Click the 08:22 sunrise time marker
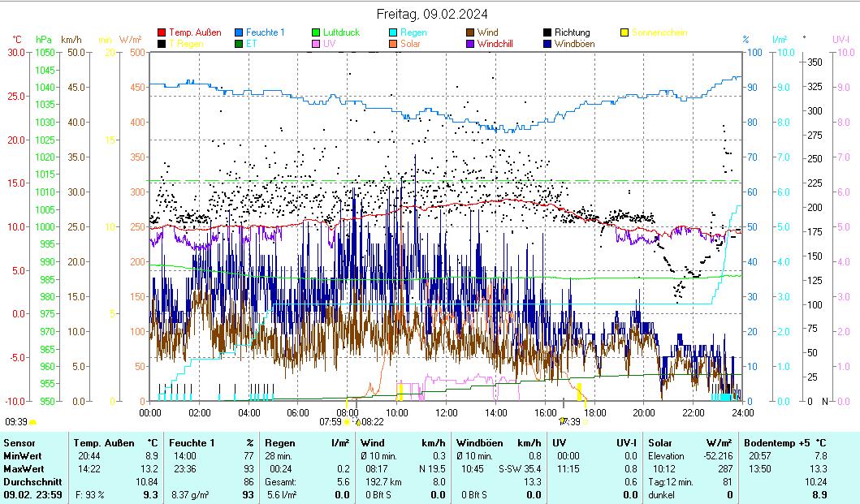The width and height of the screenshot is (860, 504). click(372, 422)
